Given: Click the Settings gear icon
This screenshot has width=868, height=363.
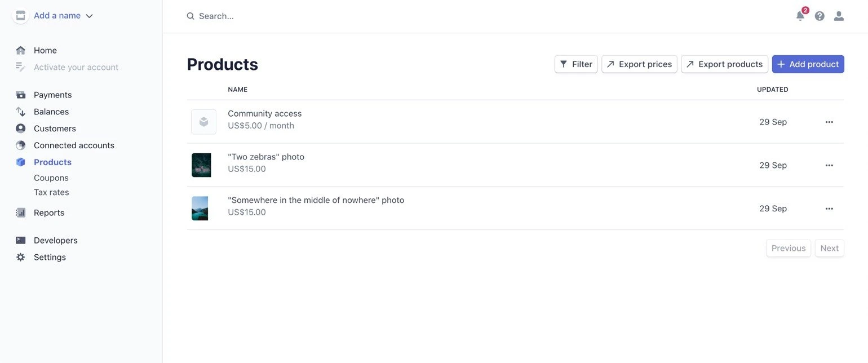Looking at the screenshot, I should [x=21, y=257].
